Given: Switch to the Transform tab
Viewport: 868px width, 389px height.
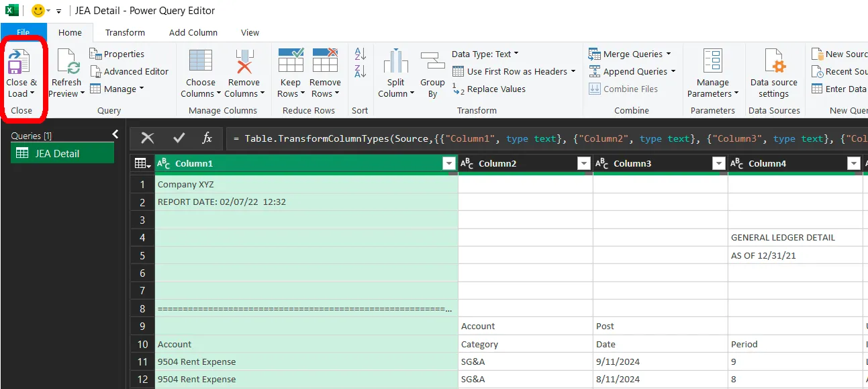Looking at the screenshot, I should [x=125, y=32].
